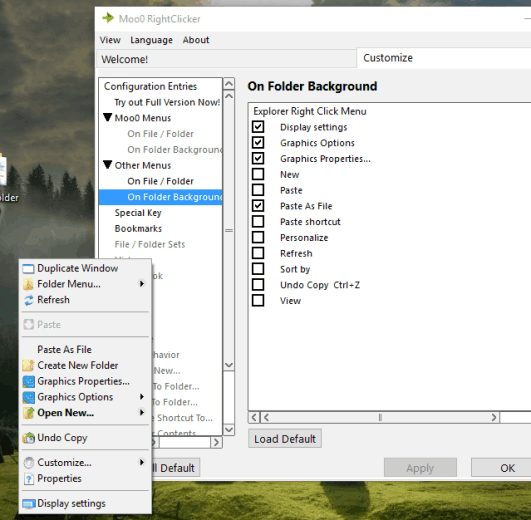Click right arrow of config tree horizontal scrollbar

[x=216, y=442]
